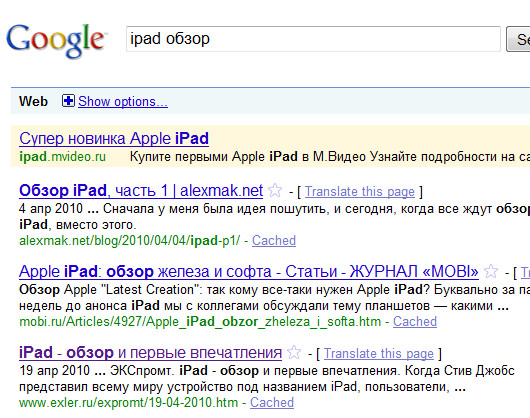
Task: Click the alexmak.net/blog/2010/04/04/ipad-p1/ green URL
Action: pos(129,241)
